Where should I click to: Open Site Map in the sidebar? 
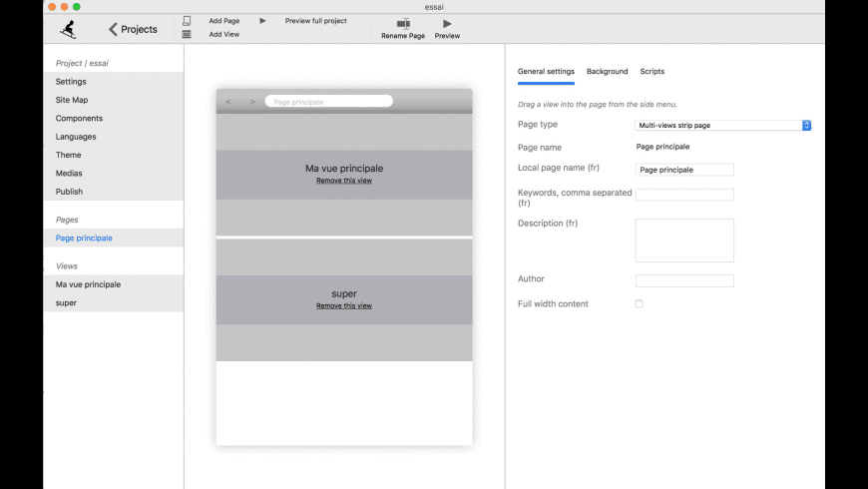point(72,100)
